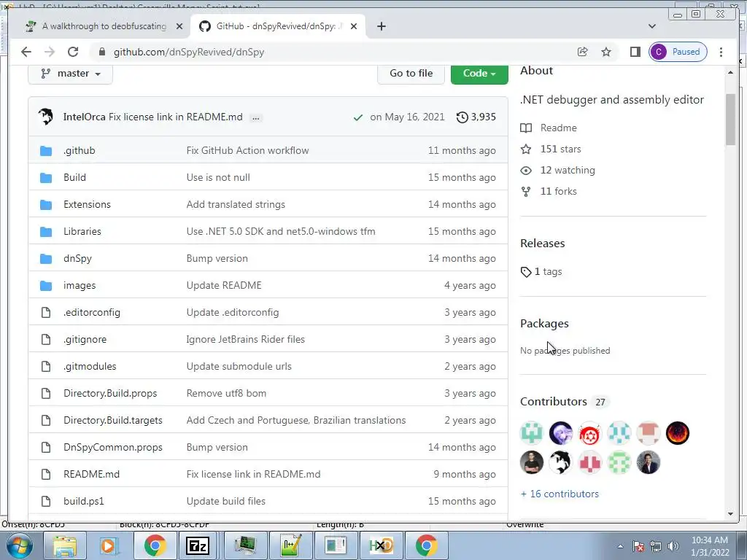Open the Notepad++ taskbar icon
Screen dimensions: 747x560
[290, 545]
